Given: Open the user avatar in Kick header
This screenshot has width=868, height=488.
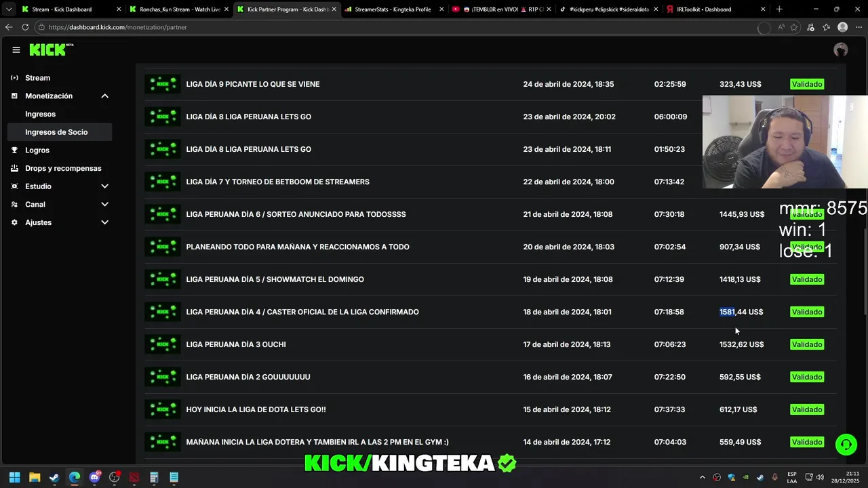Looking at the screenshot, I should [x=841, y=49].
